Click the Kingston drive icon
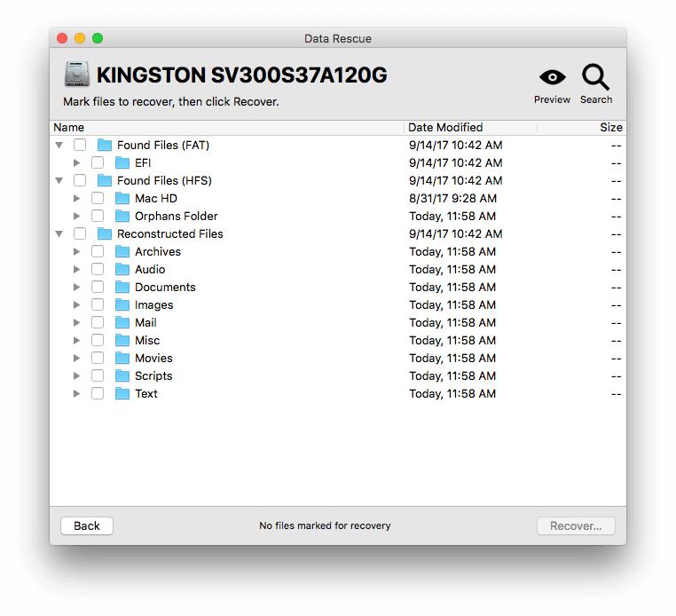The height and width of the screenshot is (616, 676). [x=77, y=75]
